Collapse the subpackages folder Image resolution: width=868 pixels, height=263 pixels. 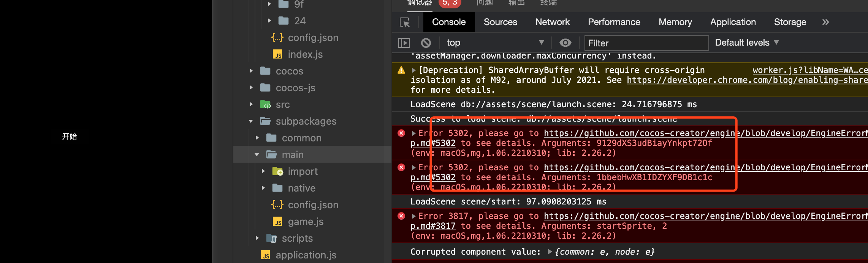pyautogui.click(x=251, y=121)
